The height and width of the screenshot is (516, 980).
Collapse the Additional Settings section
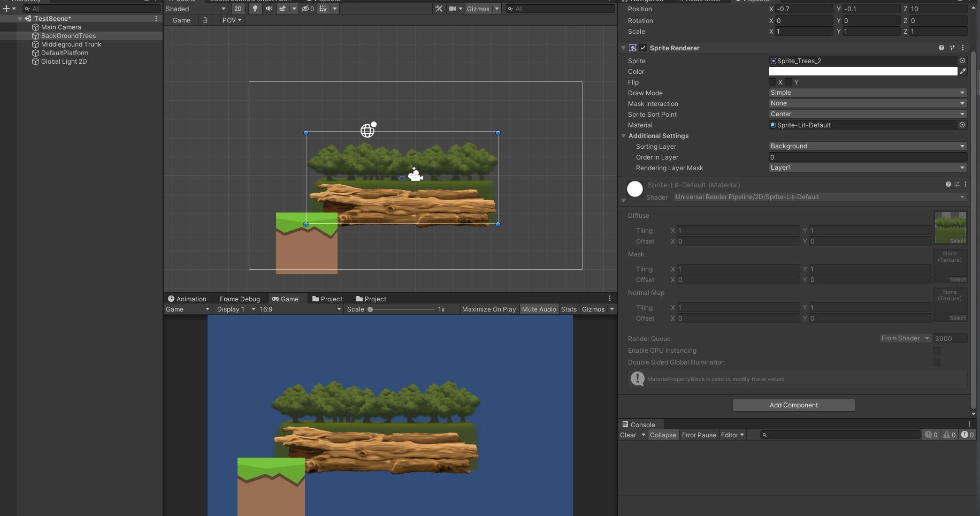tap(624, 135)
